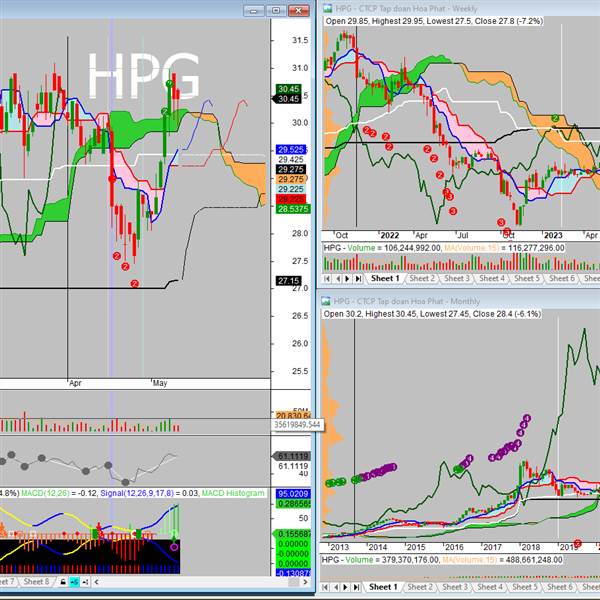Click the chart icon in Weekly window title
The image size is (600, 600).
[x=327, y=8]
